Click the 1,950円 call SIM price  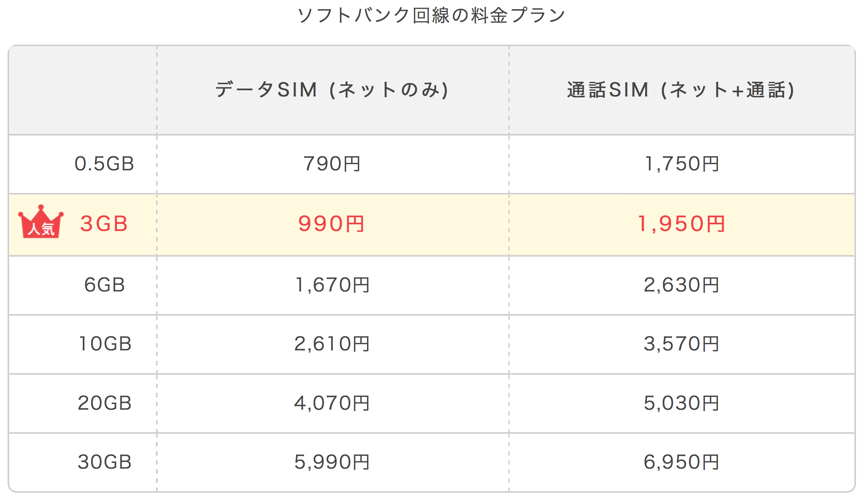682,224
